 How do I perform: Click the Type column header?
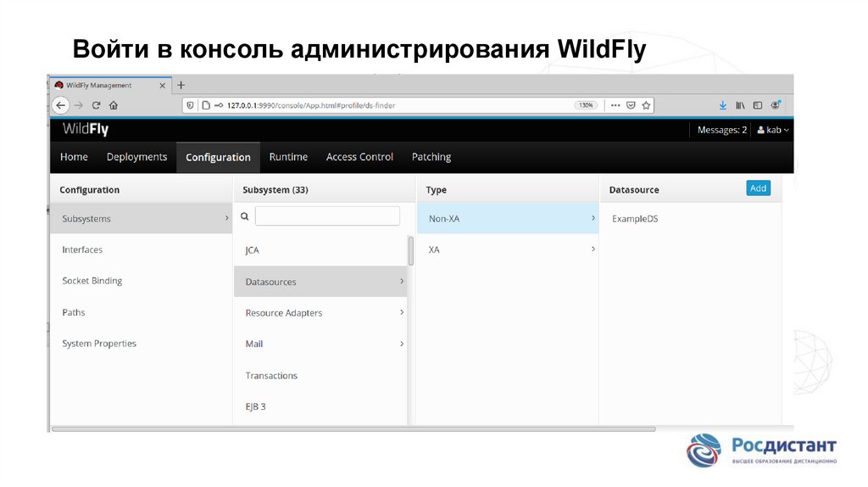click(437, 189)
